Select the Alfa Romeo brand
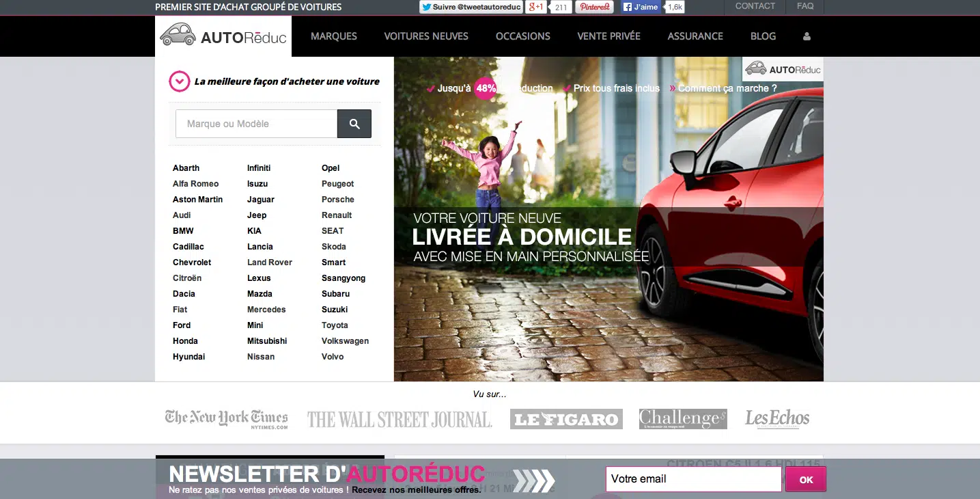 coord(195,184)
